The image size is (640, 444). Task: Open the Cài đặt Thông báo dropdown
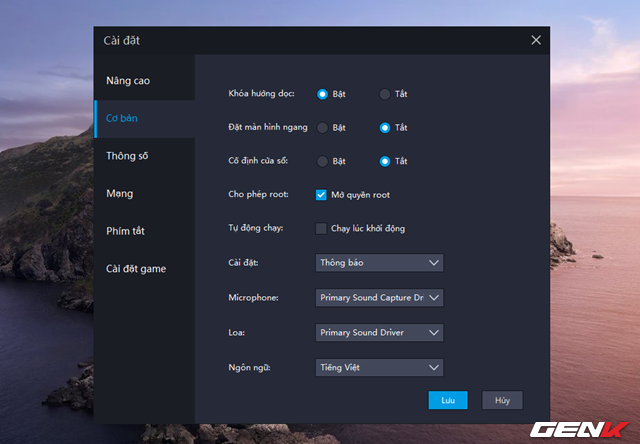click(x=379, y=263)
